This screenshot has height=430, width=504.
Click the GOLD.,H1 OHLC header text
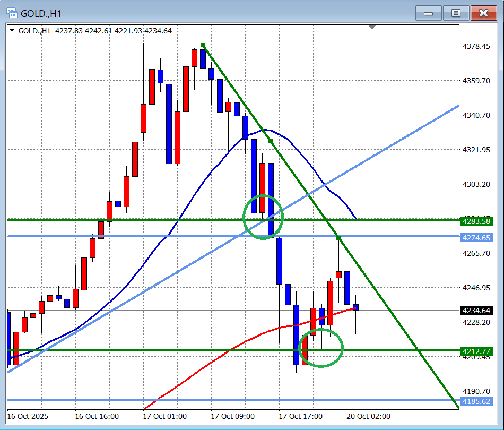coord(95,31)
